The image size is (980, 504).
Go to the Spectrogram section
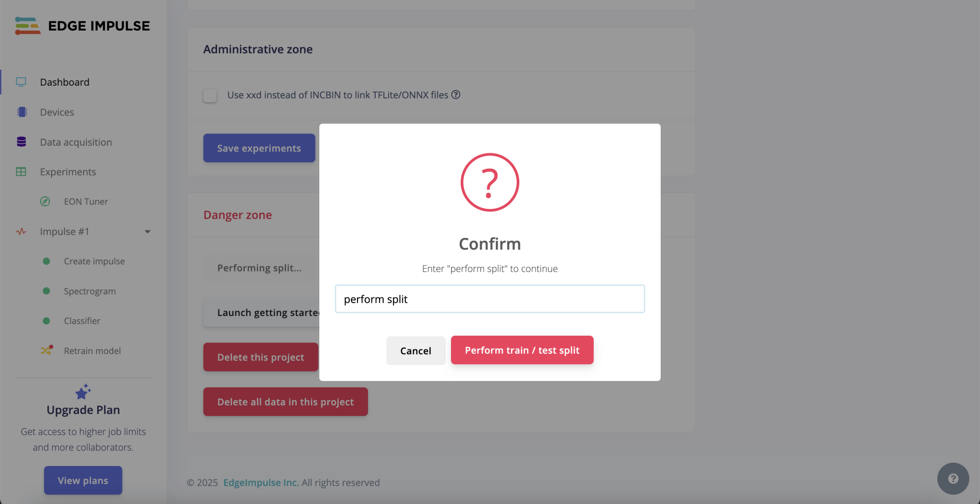pyautogui.click(x=89, y=291)
